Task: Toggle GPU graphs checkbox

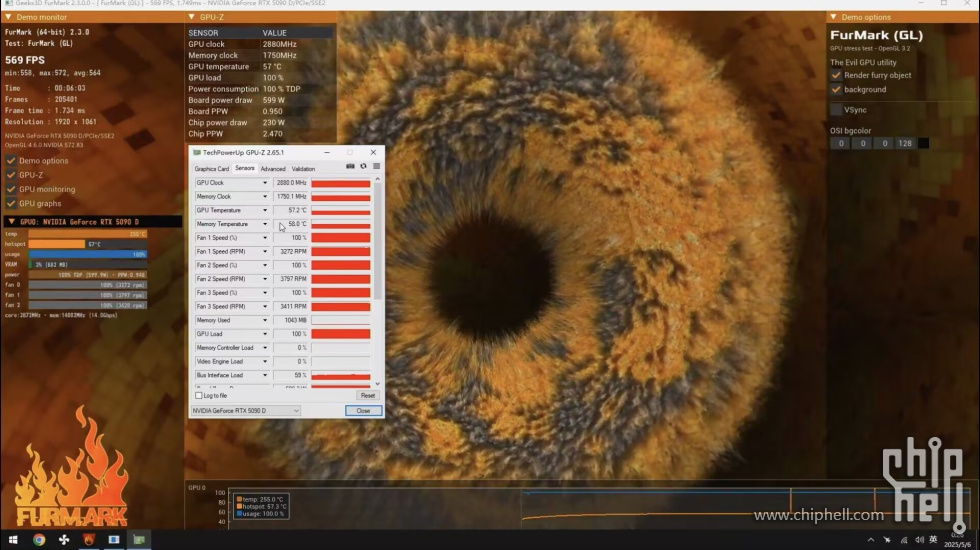Action: [x=11, y=204]
